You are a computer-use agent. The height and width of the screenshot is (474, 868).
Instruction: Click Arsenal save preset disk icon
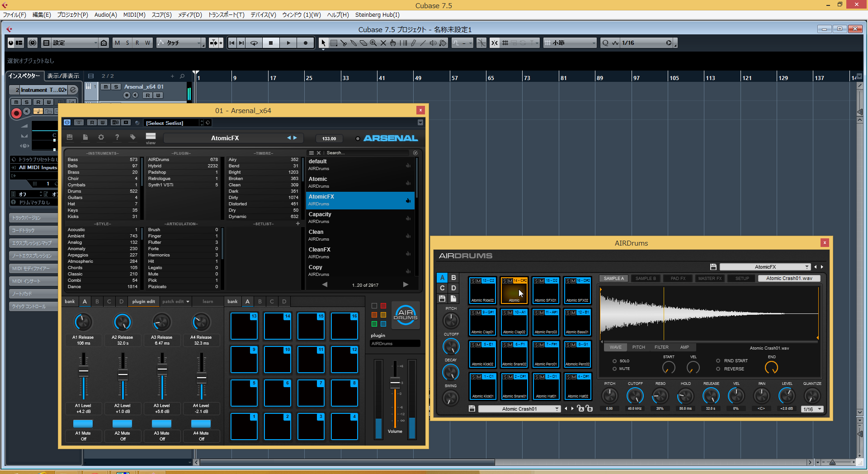pos(70,137)
